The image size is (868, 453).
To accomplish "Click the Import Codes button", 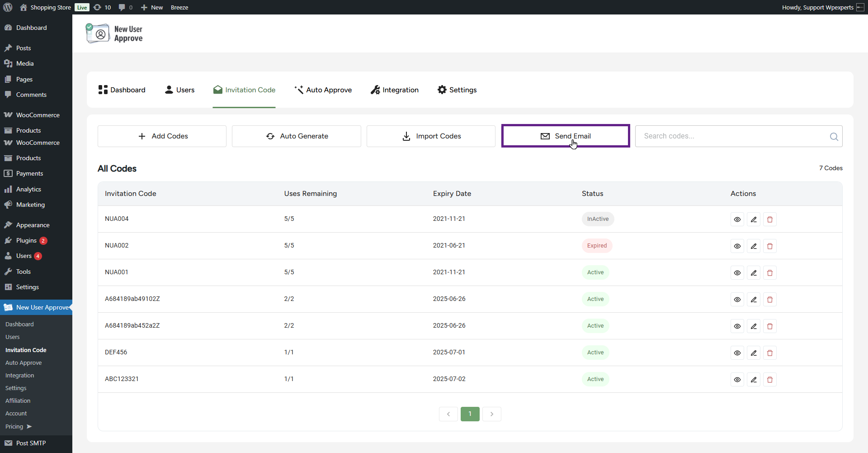I will tap(431, 136).
